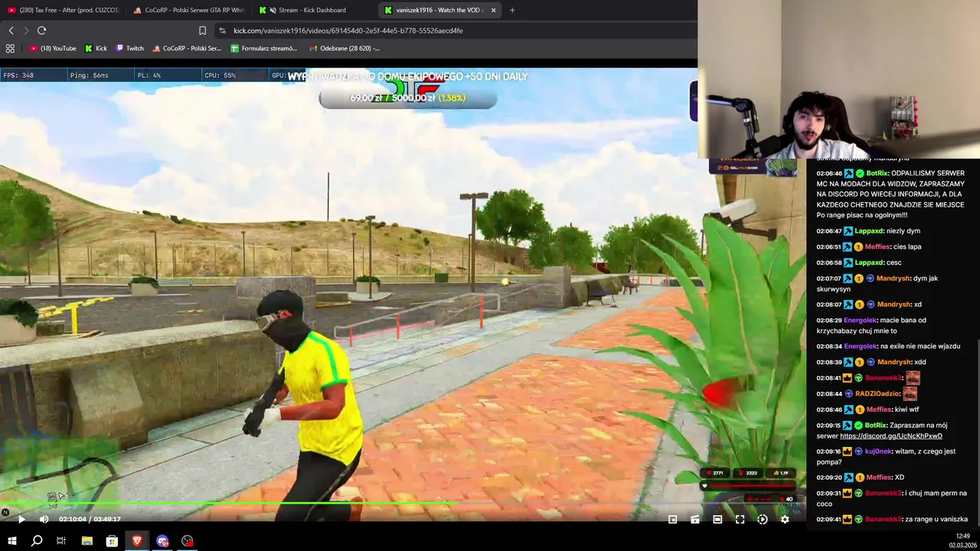Click the kick.com address bar URL
980x551 pixels.
[348, 31]
